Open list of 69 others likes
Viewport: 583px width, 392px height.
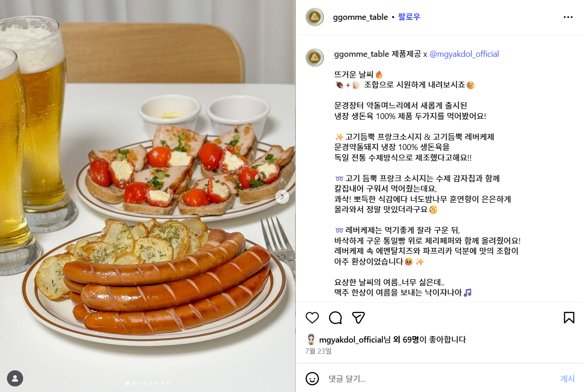(406, 340)
